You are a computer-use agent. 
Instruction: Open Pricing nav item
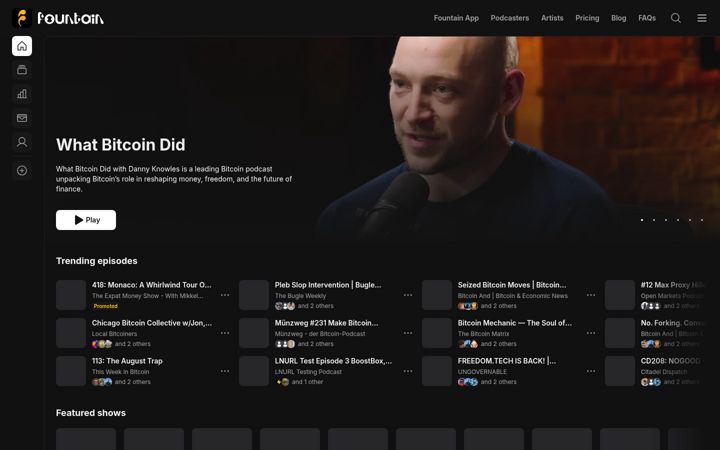pos(587,18)
